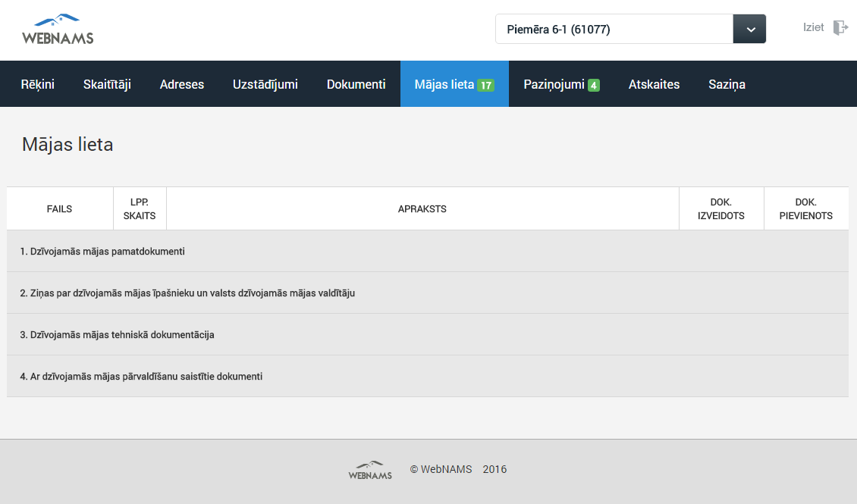Select the Piemēra 6-1 (61077) combo box
857x504 pixels.
(614, 30)
